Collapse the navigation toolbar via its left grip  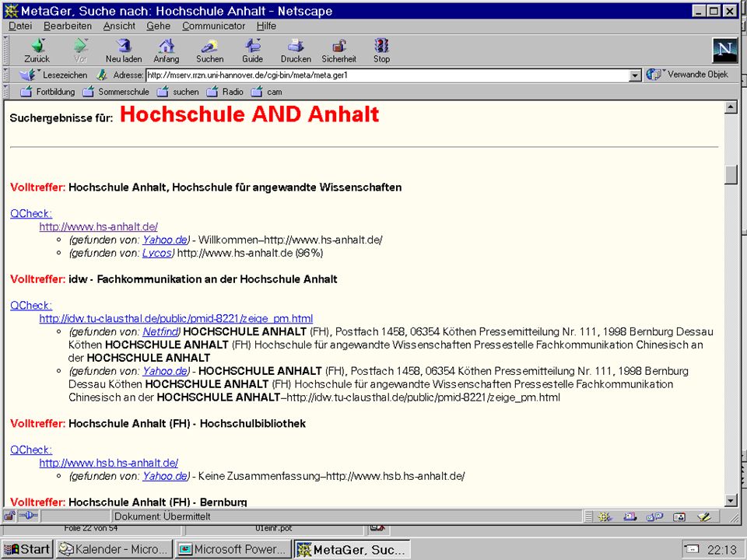[5, 51]
